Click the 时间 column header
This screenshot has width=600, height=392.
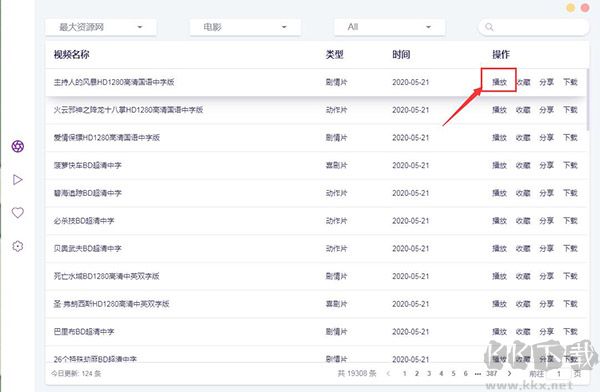coord(401,54)
